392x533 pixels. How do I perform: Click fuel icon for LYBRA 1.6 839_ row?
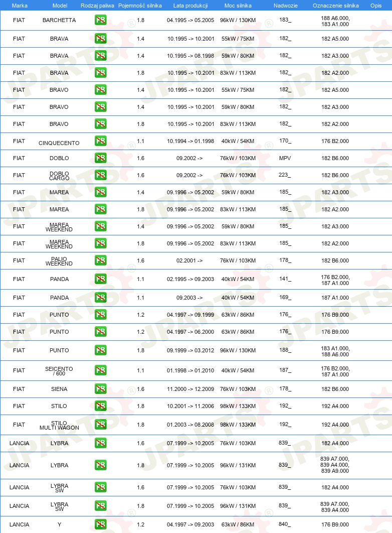(x=100, y=443)
